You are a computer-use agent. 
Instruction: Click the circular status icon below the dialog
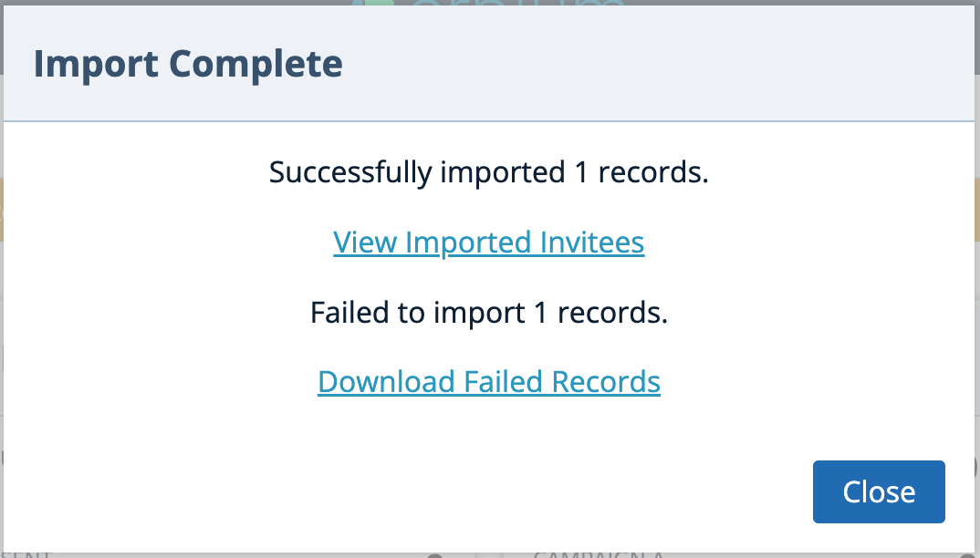435,554
